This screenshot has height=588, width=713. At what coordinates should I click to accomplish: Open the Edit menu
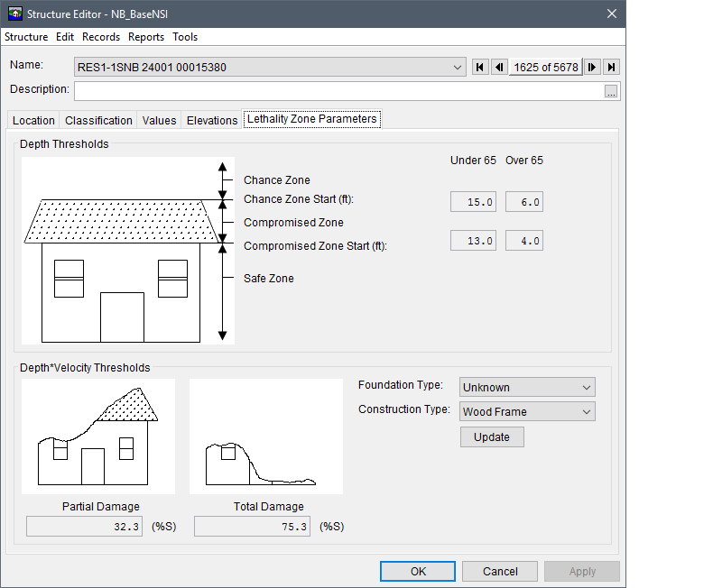pyautogui.click(x=65, y=37)
